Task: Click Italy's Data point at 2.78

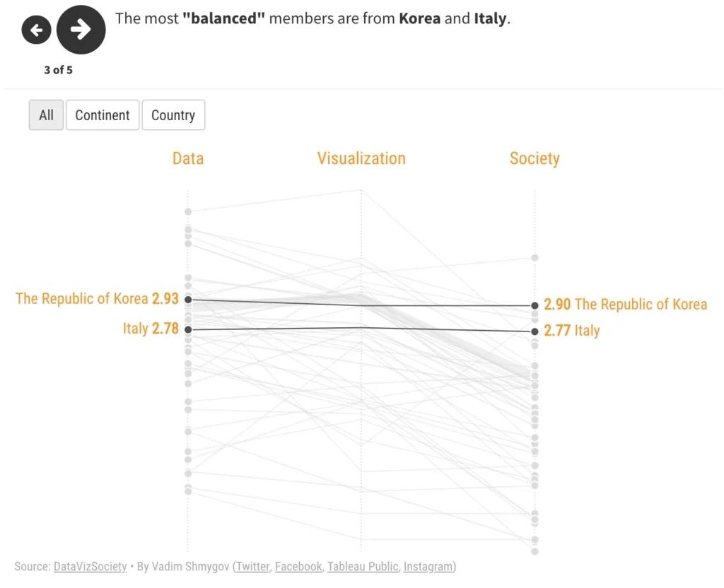Action: click(188, 329)
